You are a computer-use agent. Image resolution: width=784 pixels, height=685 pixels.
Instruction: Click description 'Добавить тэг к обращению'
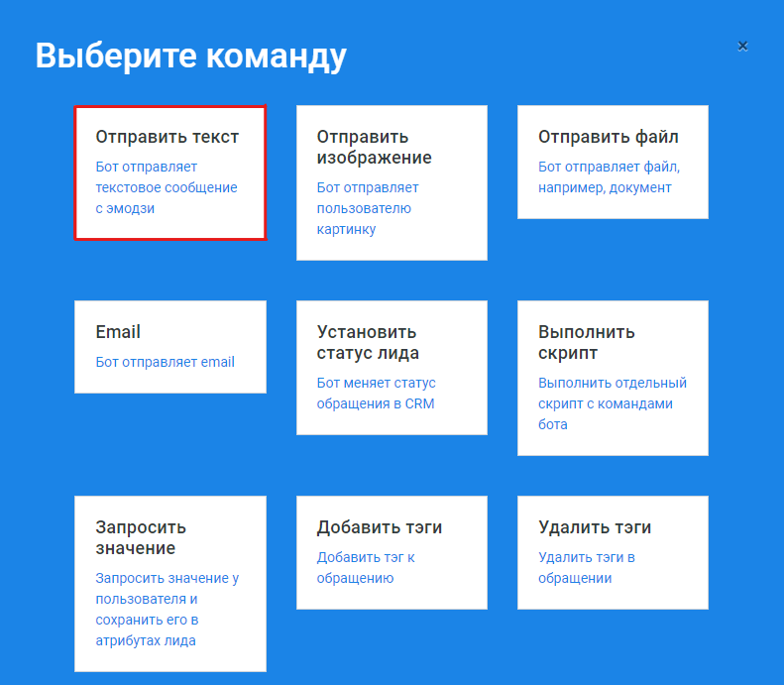pos(366,568)
